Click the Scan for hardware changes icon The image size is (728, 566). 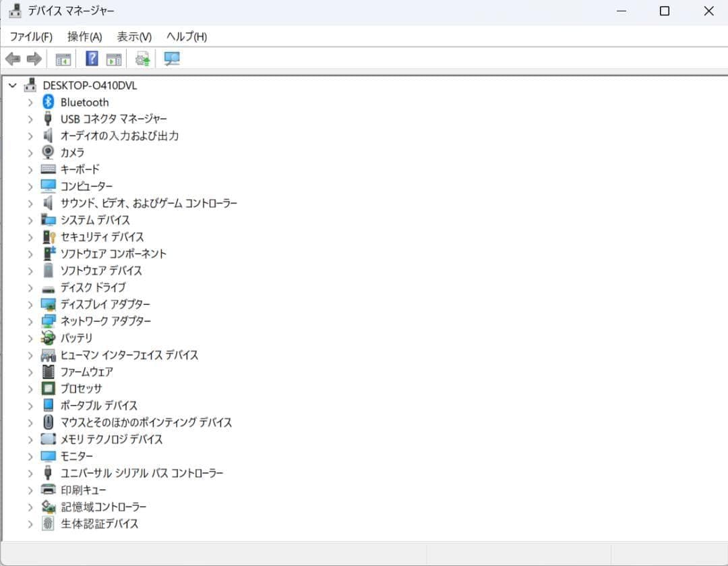coord(142,59)
